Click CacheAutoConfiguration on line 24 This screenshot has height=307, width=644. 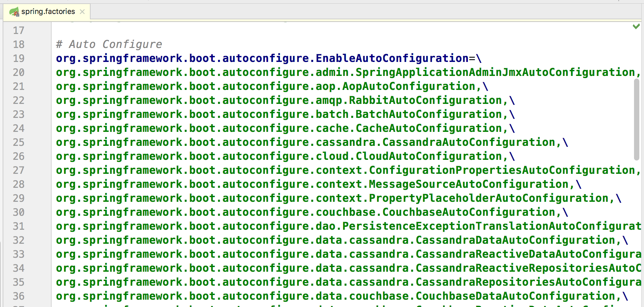pos(429,128)
